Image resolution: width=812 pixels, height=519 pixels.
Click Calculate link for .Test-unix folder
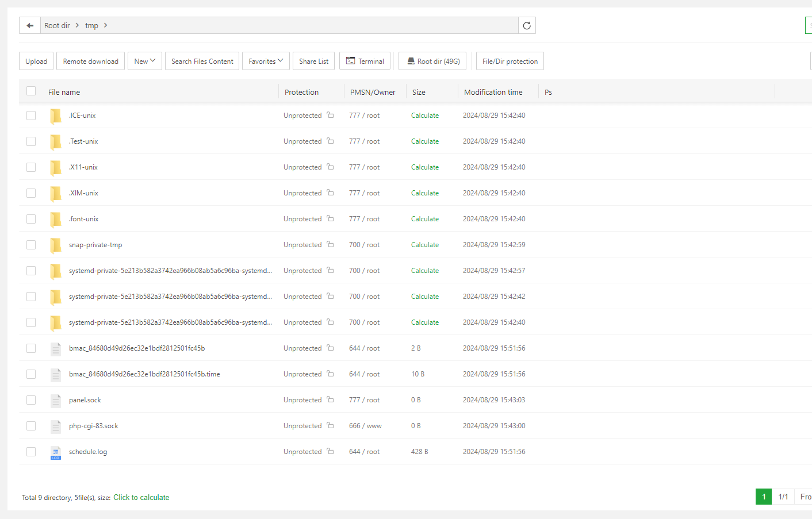424,141
